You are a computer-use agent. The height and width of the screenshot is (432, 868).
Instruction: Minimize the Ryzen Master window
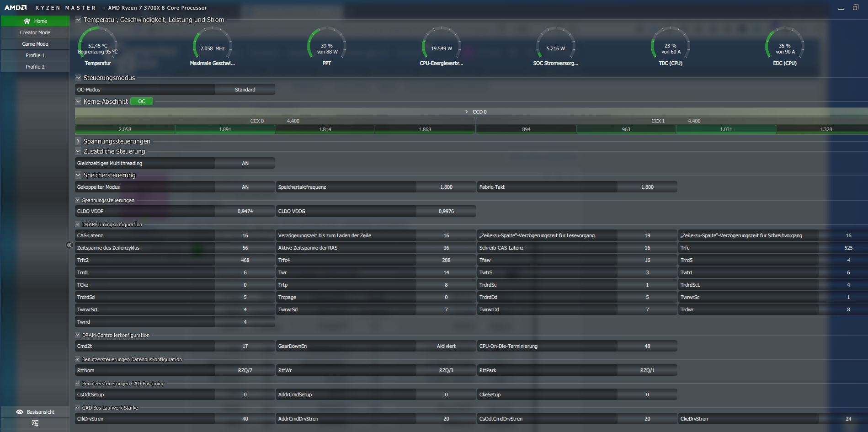[x=841, y=8]
